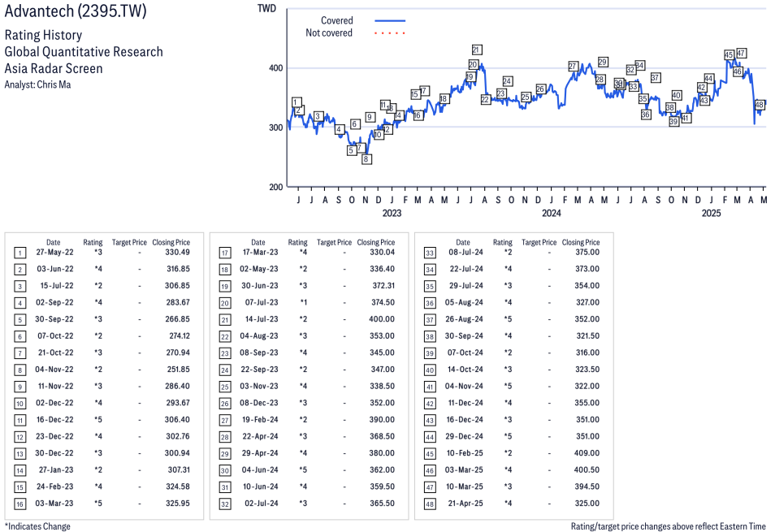Click the TWD currency axis label

267,8
